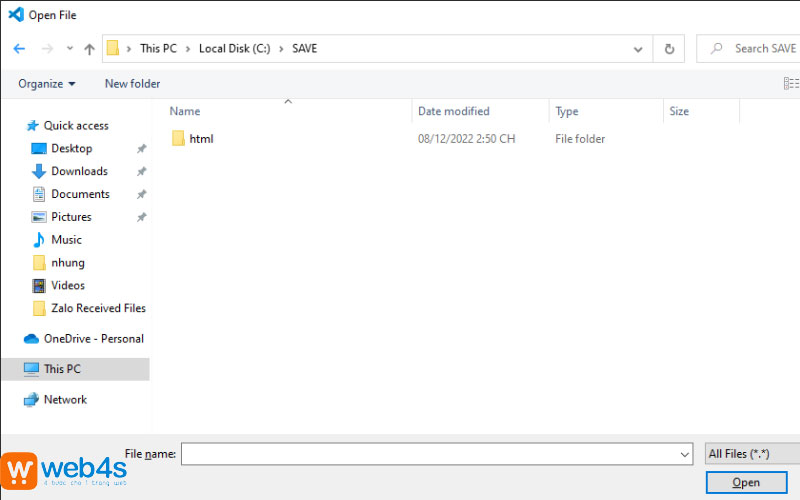Select Quick access in sidebar
The image size is (800, 500).
coord(76,126)
